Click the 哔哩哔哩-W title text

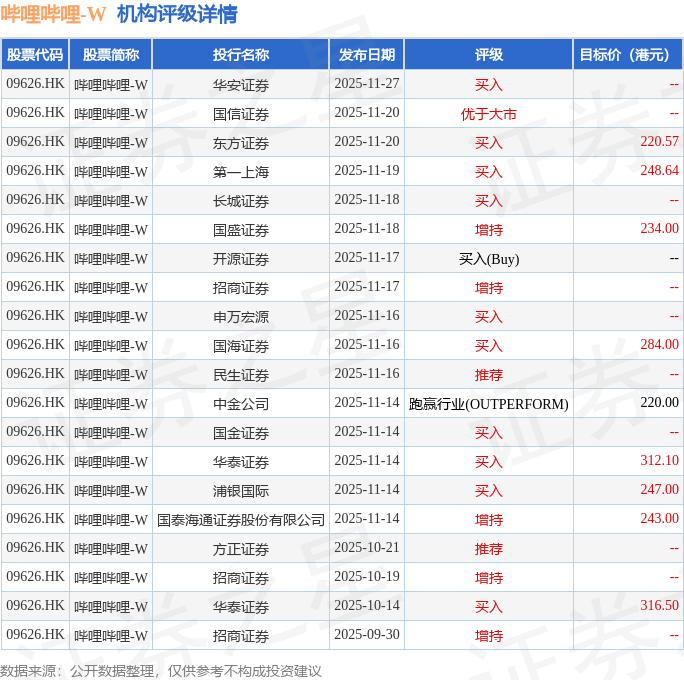53,14
